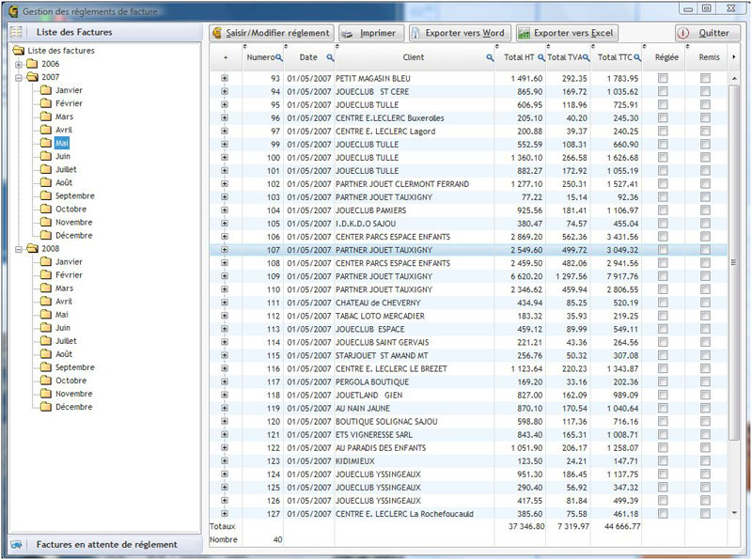The width and height of the screenshot is (752, 560).
Task: Click Exporter vers Excel button
Action: 567,33
